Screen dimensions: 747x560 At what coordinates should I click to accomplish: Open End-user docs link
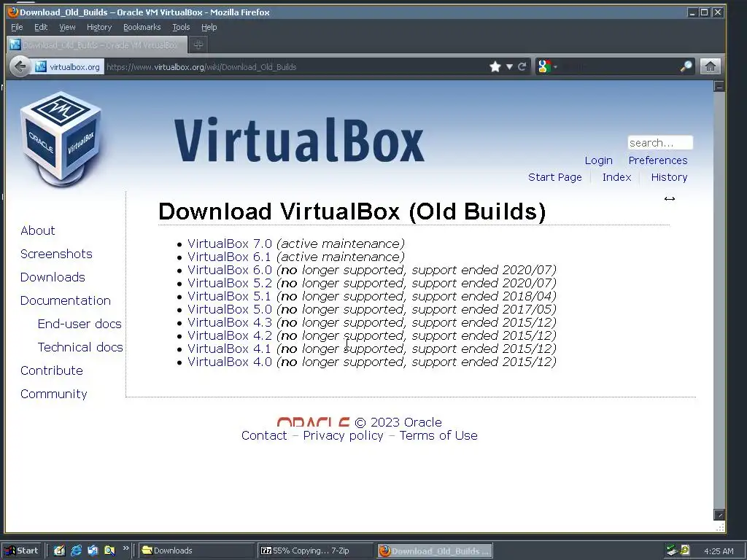[x=80, y=324]
